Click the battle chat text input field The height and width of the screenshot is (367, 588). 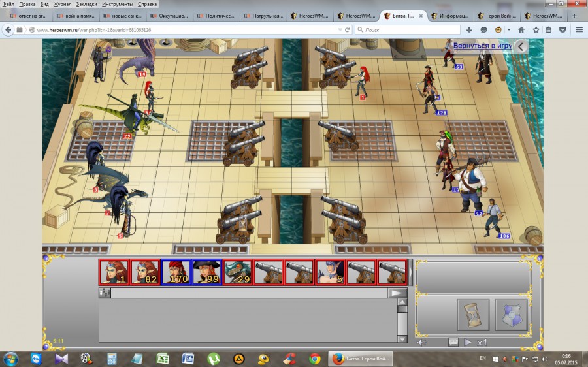(250, 293)
